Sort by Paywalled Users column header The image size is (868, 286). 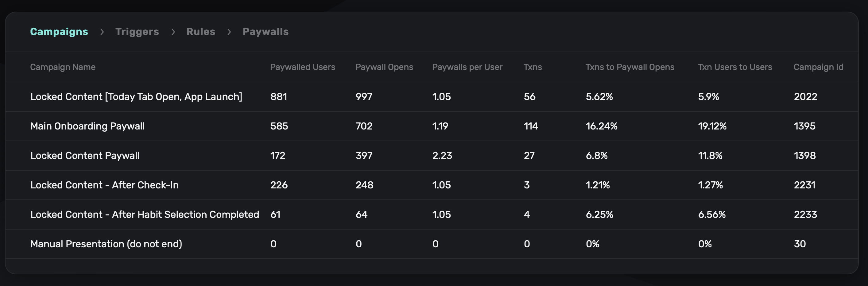coord(302,67)
